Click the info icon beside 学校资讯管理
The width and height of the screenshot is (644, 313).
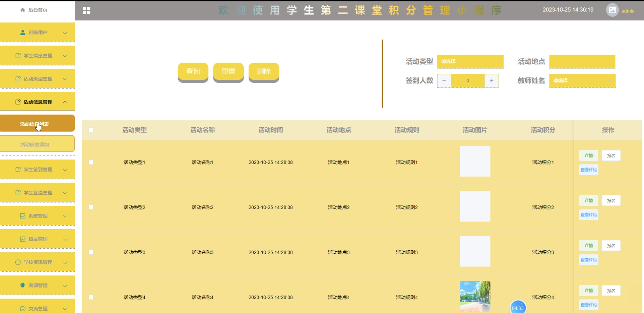[18, 262]
